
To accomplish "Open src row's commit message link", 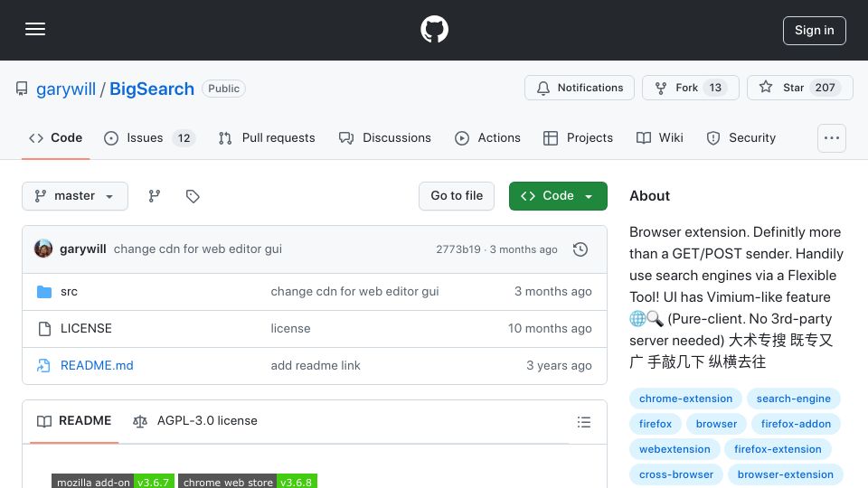I will [354, 292].
